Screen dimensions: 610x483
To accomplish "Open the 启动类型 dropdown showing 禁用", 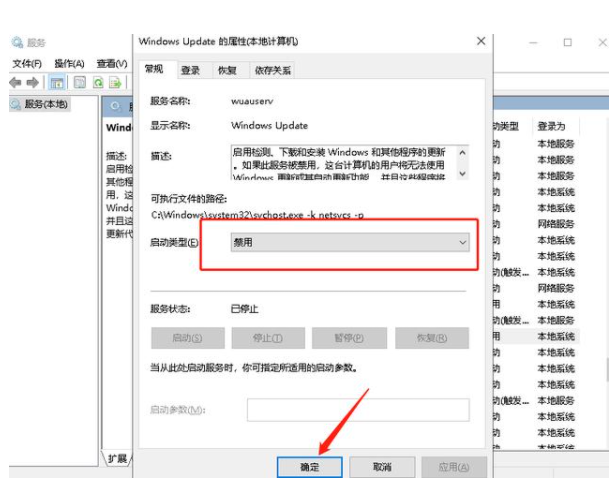I will click(350, 243).
